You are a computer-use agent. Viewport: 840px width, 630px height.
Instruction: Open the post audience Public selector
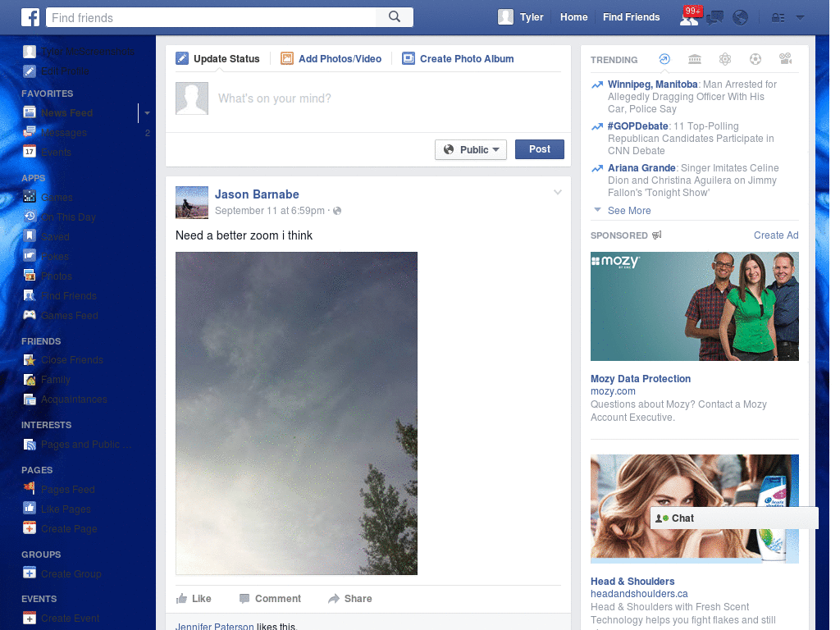click(x=470, y=149)
